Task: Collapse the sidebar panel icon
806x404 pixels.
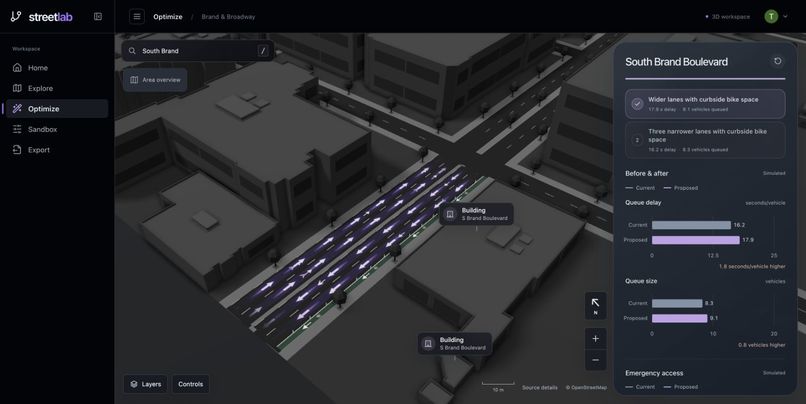Action: pyautogui.click(x=98, y=16)
